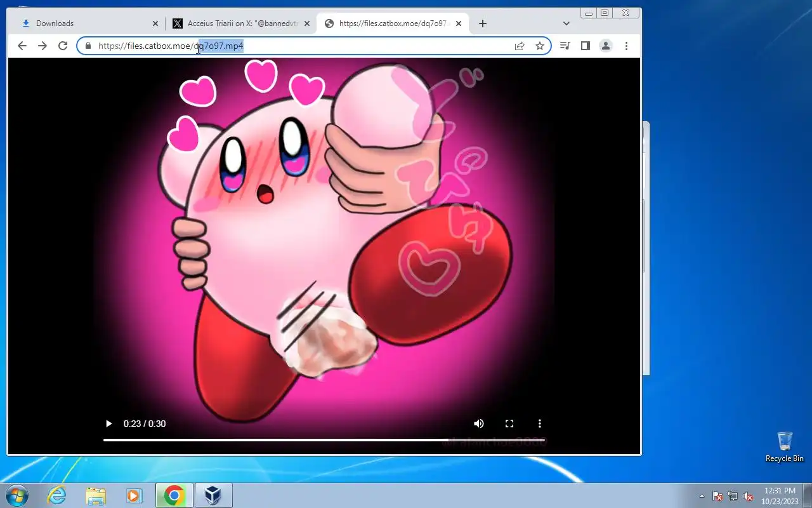Screen dimensions: 812x508
Task: Select the Recycle Bin desktop icon
Action: [x=785, y=446]
